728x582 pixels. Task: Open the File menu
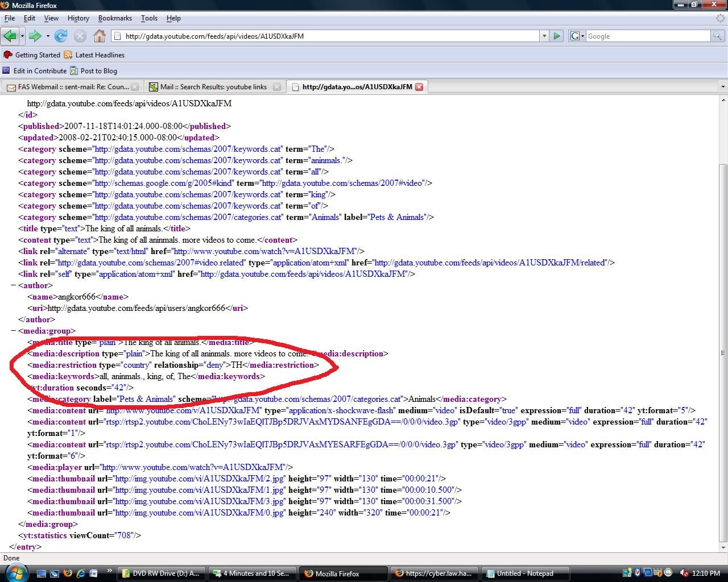point(10,18)
